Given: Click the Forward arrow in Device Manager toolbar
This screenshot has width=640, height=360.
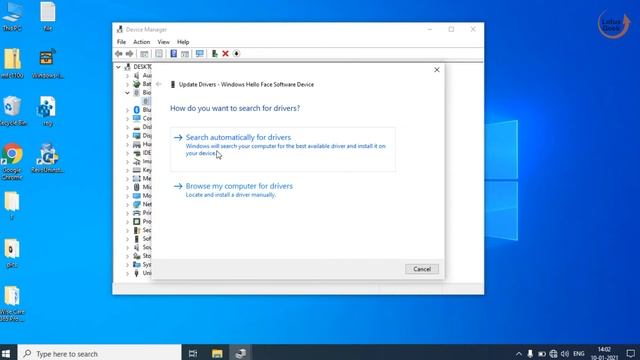Looking at the screenshot, I should pos(129,53).
